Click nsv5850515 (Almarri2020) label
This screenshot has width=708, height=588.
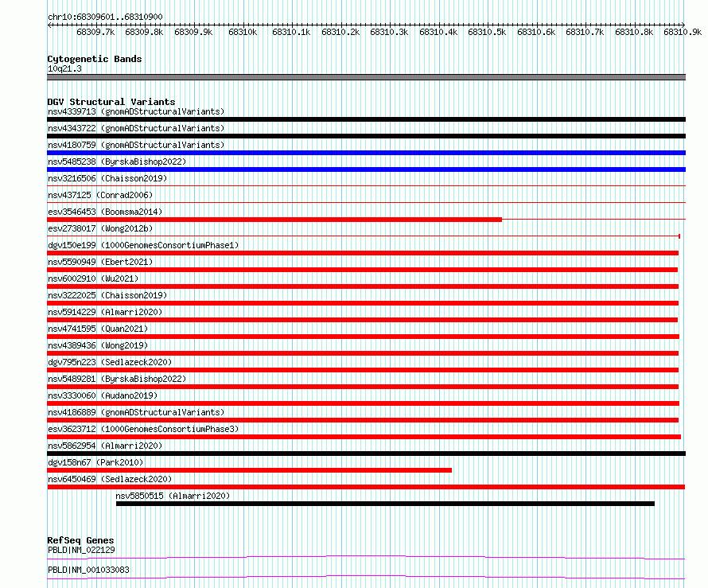click(173, 496)
